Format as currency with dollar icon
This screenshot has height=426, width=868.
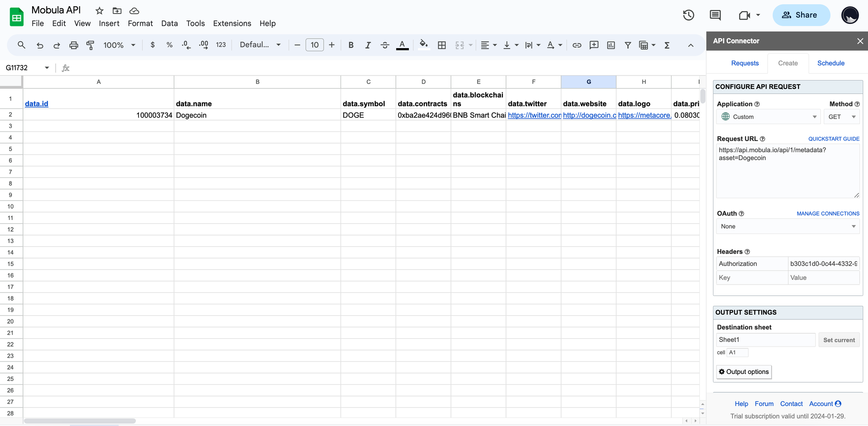[152, 45]
